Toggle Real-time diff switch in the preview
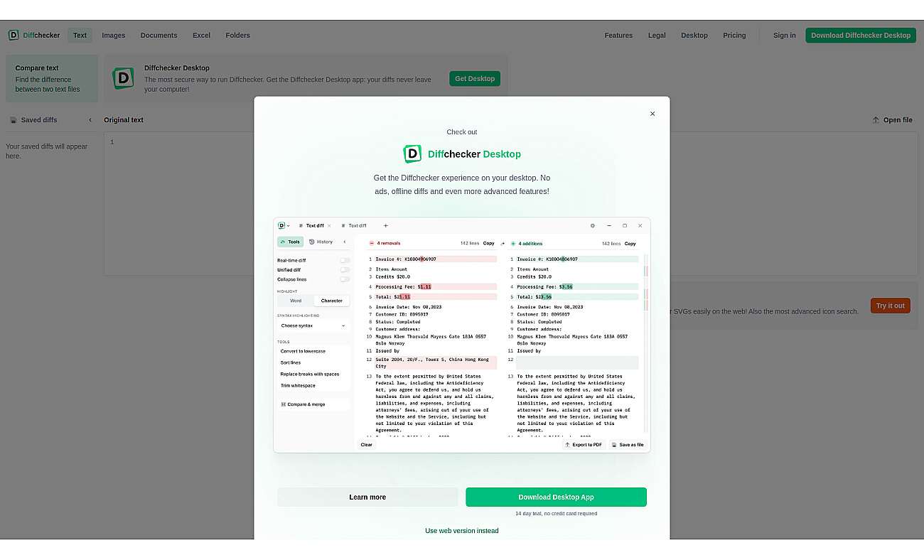This screenshot has height=560, width=924. pos(345,260)
